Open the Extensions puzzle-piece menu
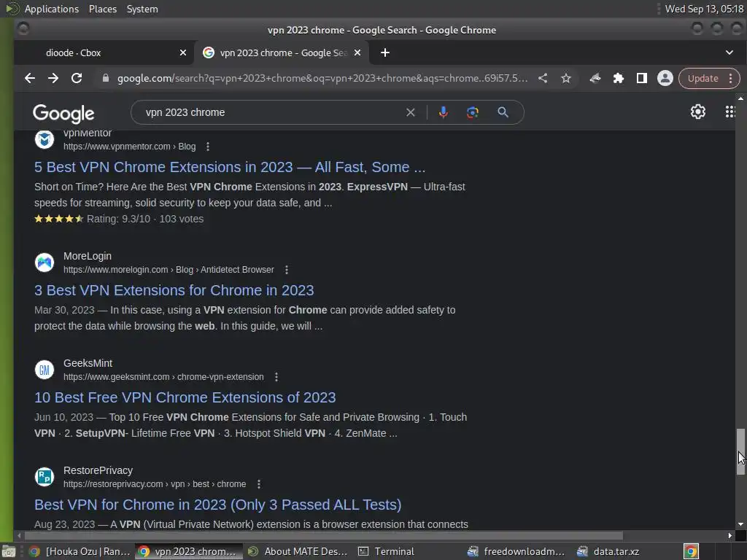Viewport: 747px width, 560px height. point(619,79)
